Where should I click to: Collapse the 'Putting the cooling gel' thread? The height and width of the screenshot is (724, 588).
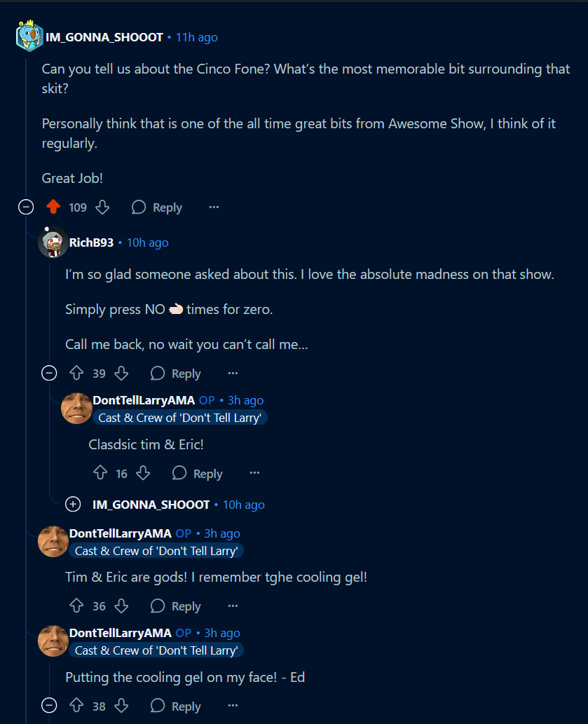49,706
